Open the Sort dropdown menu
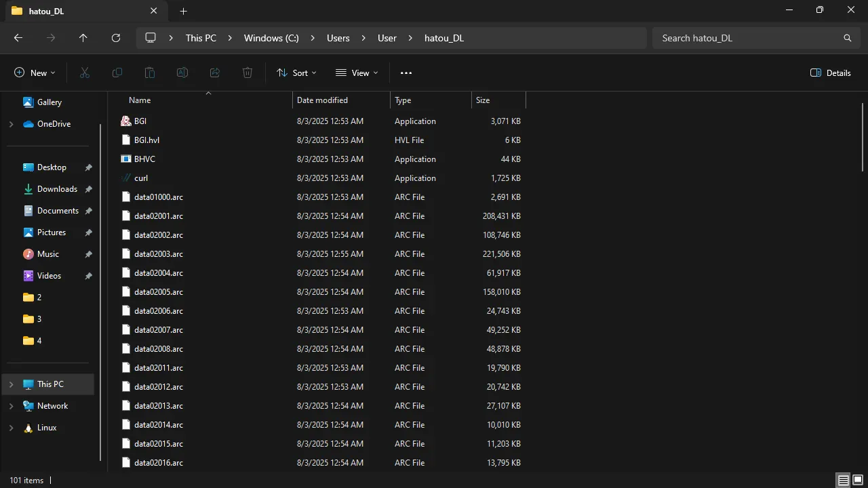 point(296,73)
